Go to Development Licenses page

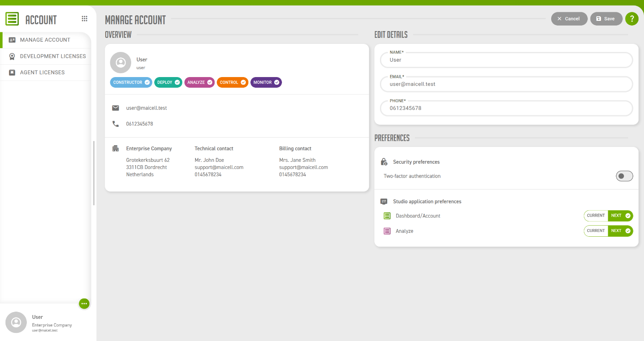46,56
